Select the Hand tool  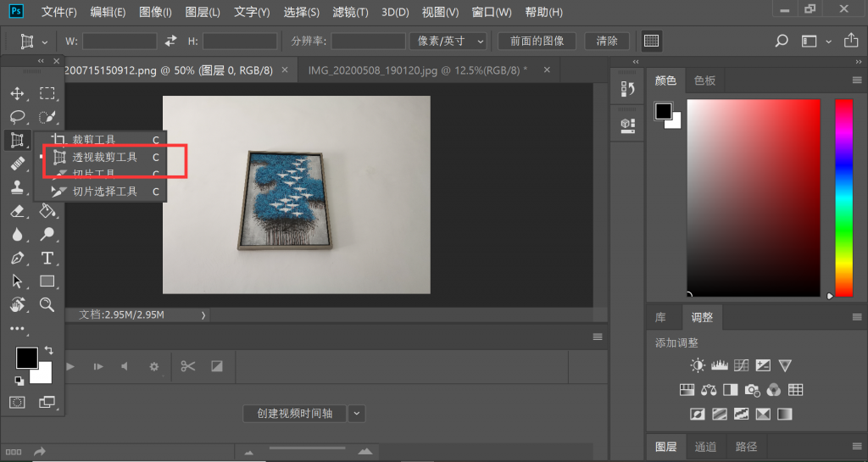coord(17,304)
